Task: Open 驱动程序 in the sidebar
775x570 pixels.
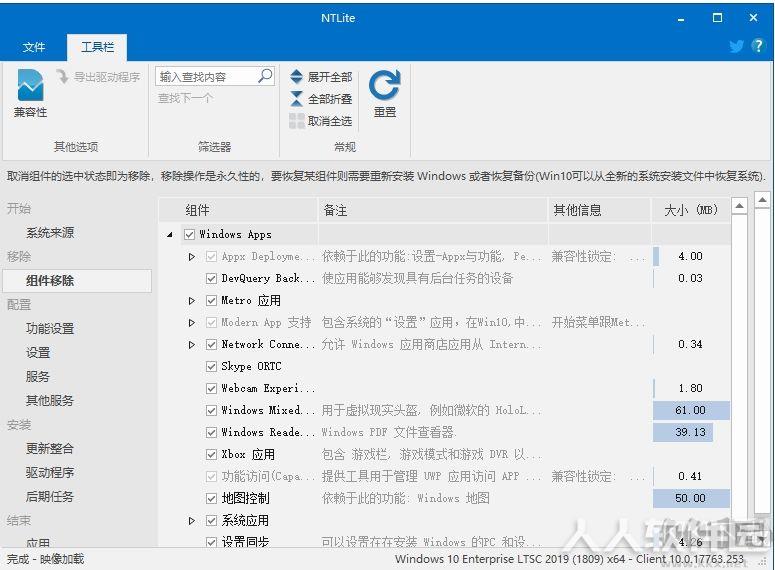Action: coord(50,473)
